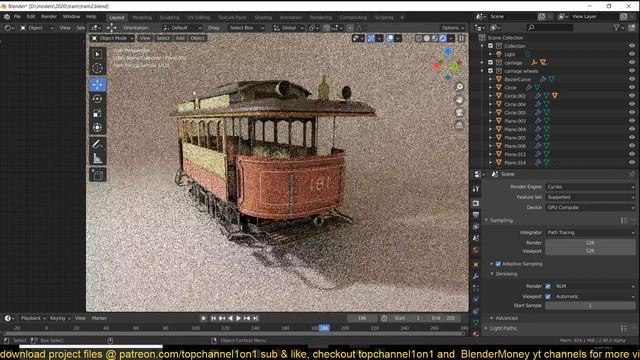Screen dimensions: 640x360
Task: Open the timeline Marker menu
Action: click(99, 318)
